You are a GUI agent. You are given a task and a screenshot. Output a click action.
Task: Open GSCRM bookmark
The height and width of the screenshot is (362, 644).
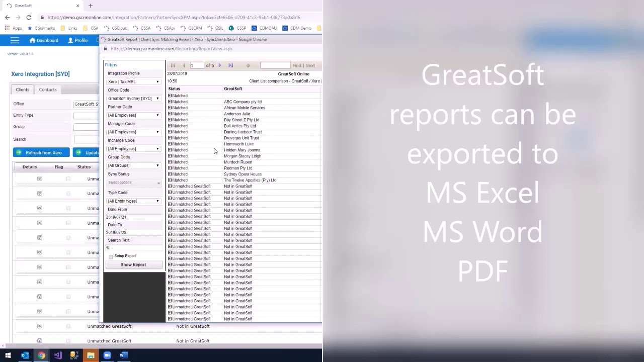pyautogui.click(x=191, y=28)
